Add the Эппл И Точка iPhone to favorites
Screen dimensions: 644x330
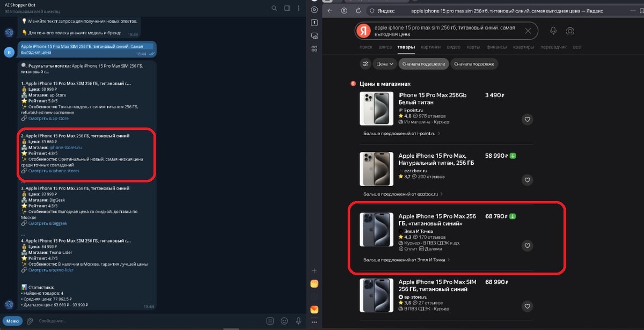(x=528, y=246)
